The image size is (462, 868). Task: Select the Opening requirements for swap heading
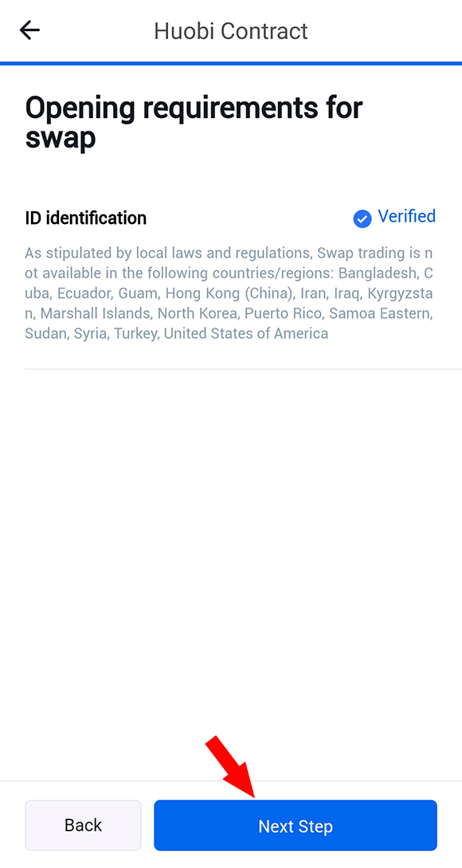coord(194,123)
